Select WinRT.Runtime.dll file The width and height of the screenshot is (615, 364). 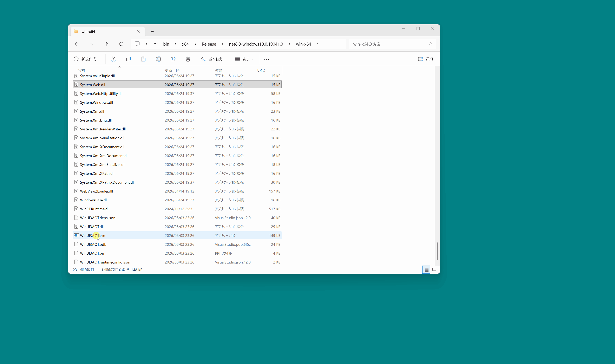coord(177,209)
